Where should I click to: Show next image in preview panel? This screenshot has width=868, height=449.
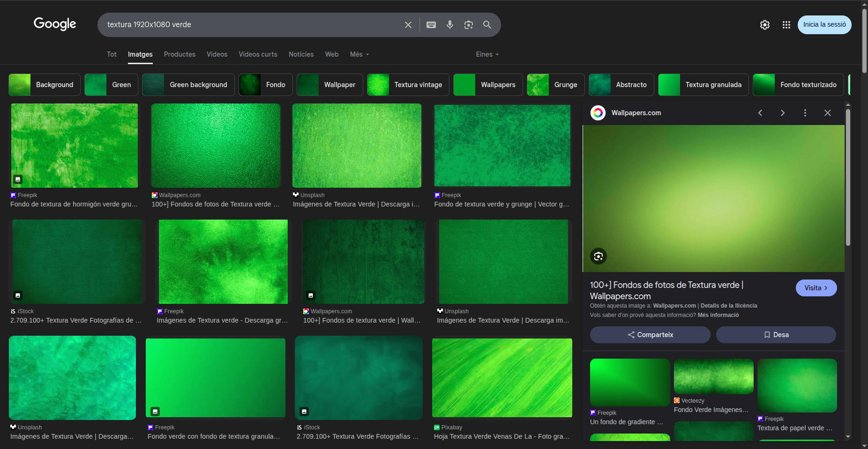(x=782, y=113)
